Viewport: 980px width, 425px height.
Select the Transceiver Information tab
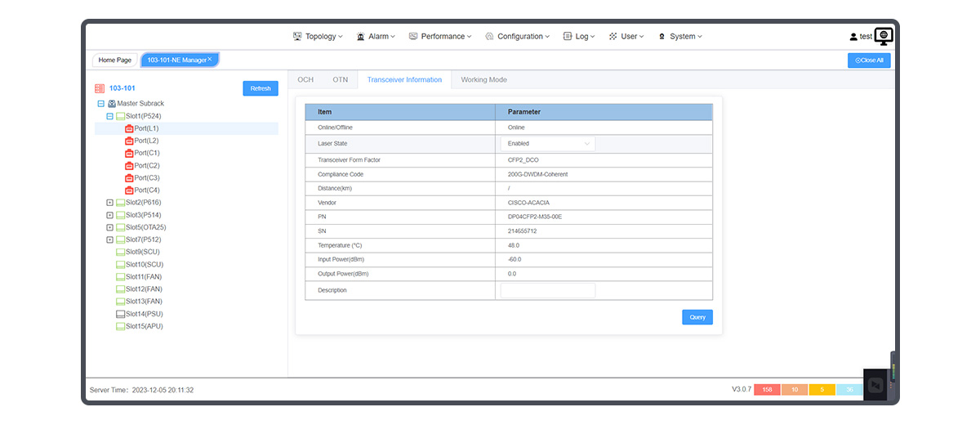404,80
